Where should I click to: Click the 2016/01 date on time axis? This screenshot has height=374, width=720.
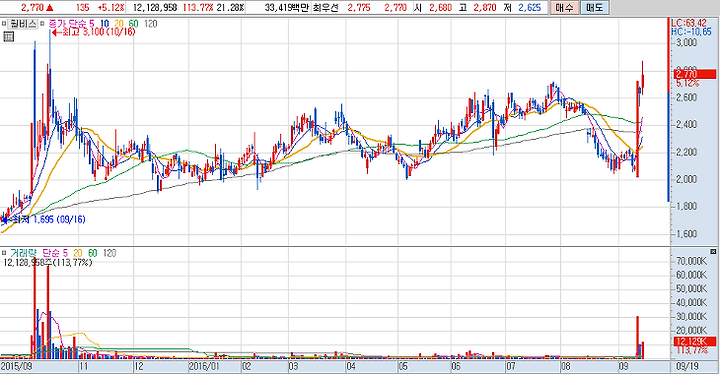(204, 367)
